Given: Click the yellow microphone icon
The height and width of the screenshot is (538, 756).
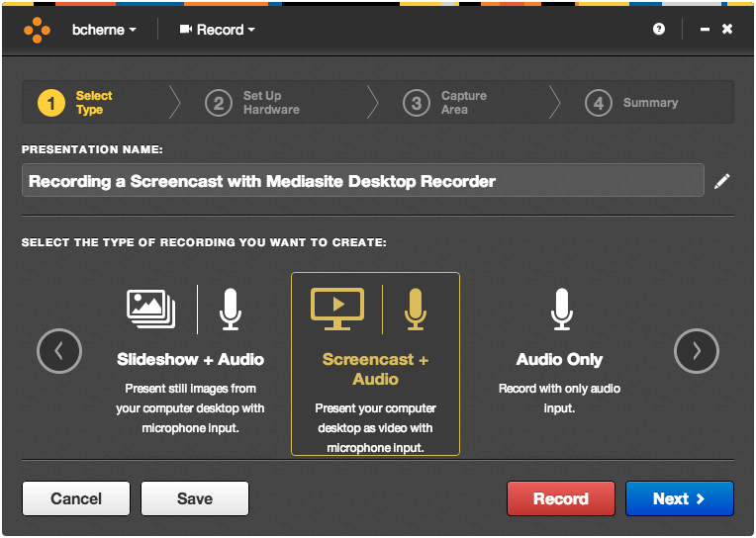Looking at the screenshot, I should pos(416,309).
